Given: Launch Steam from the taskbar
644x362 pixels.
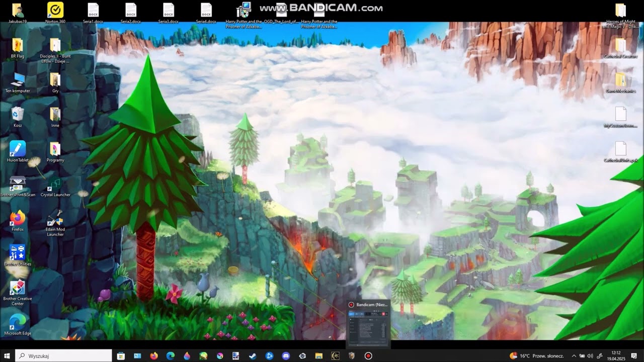Looking at the screenshot, I should [253, 356].
